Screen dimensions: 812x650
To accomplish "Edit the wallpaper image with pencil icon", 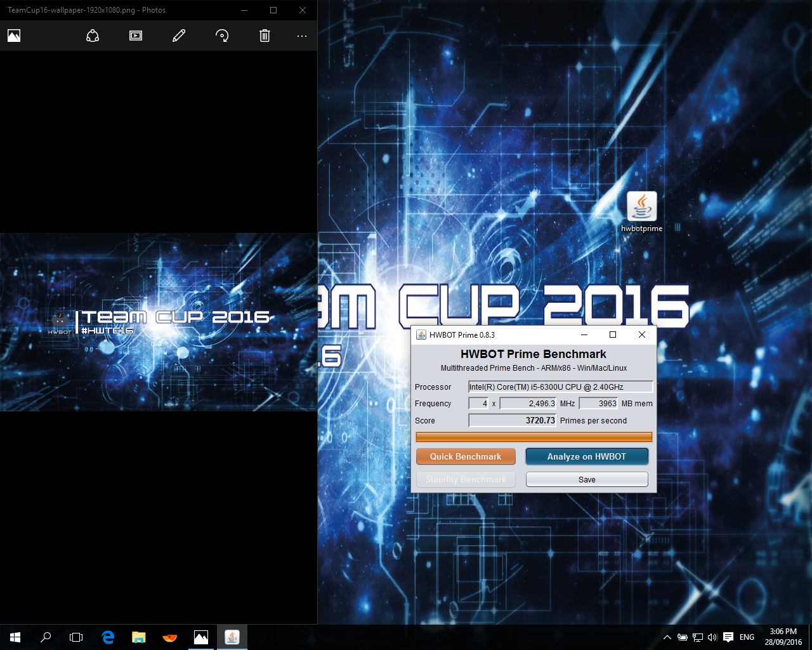I will point(179,36).
